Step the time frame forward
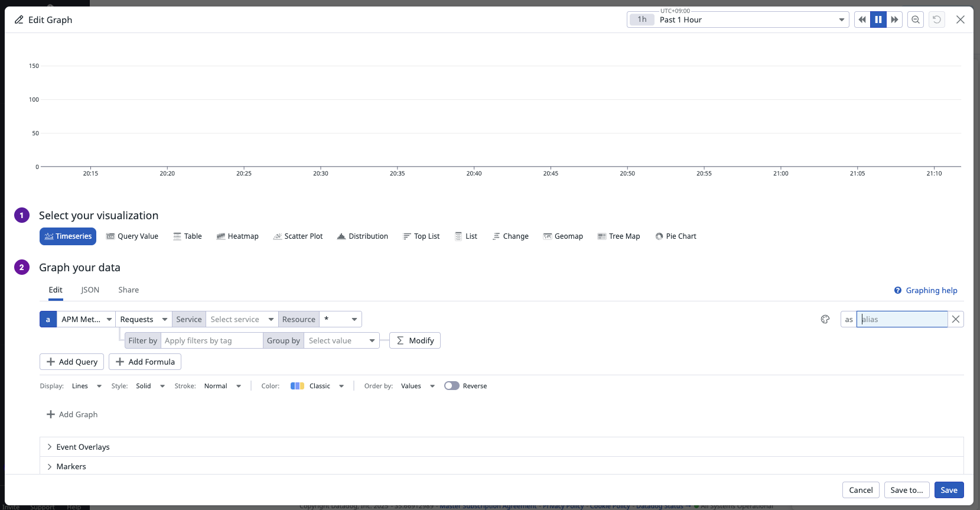This screenshot has width=980, height=510. (x=894, y=20)
